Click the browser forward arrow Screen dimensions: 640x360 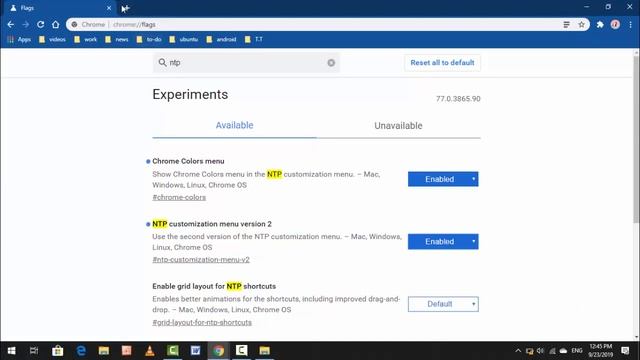pos(26,24)
